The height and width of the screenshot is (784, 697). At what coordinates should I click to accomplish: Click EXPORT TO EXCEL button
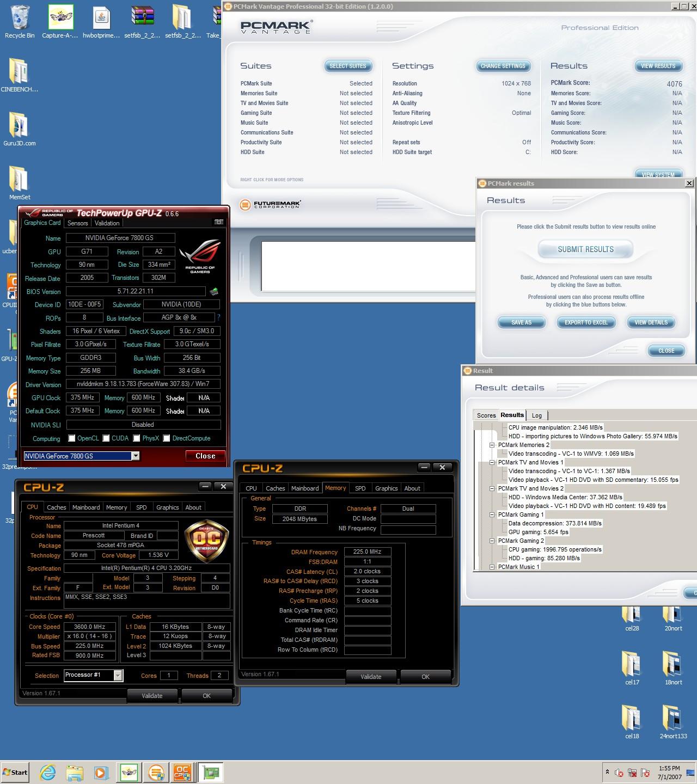586,322
